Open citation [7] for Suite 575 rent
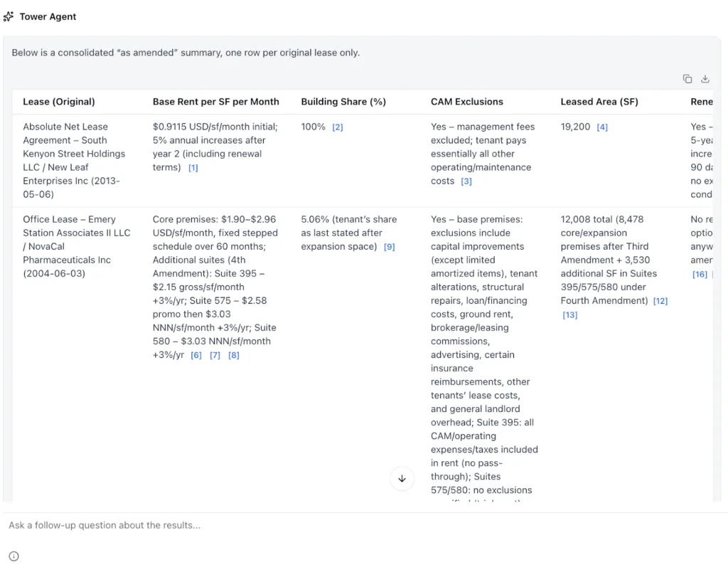The image size is (728, 572). (x=215, y=354)
